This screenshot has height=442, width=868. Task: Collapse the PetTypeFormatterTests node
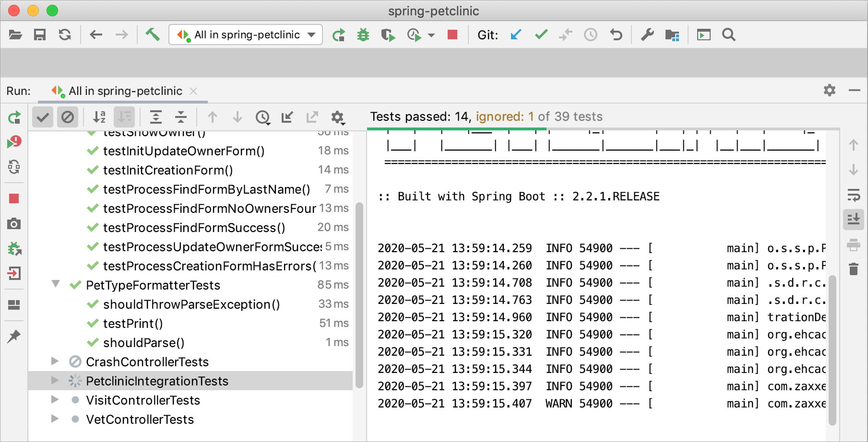pos(56,284)
